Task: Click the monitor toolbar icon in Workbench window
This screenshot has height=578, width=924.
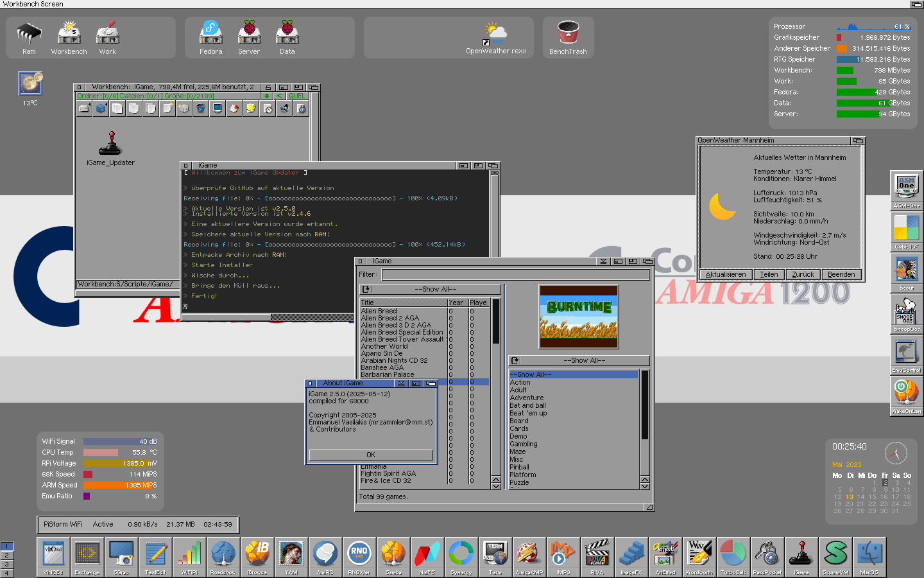Action: pos(218,109)
